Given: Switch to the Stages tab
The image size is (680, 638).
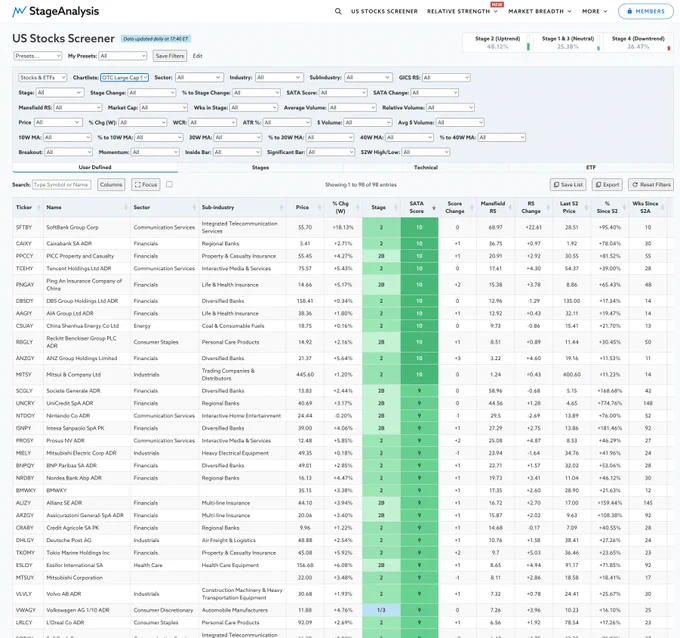Looking at the screenshot, I should coord(260,167).
